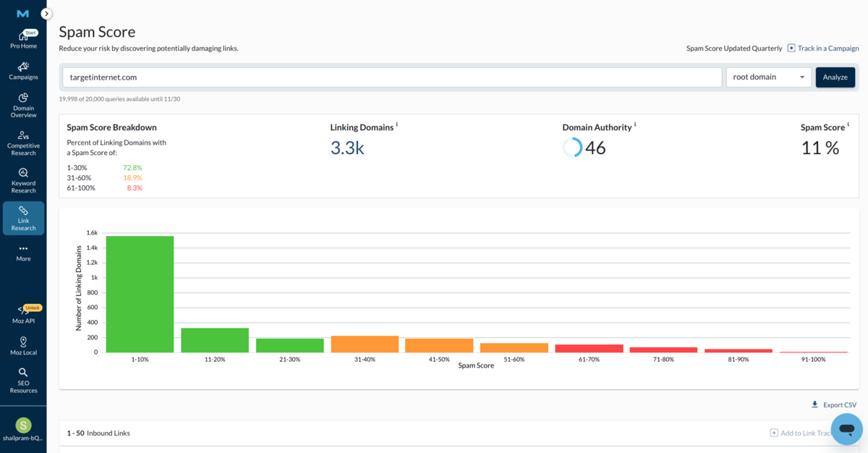The width and height of the screenshot is (868, 453).
Task: Click the red 61-70% chart bar
Action: click(590, 348)
